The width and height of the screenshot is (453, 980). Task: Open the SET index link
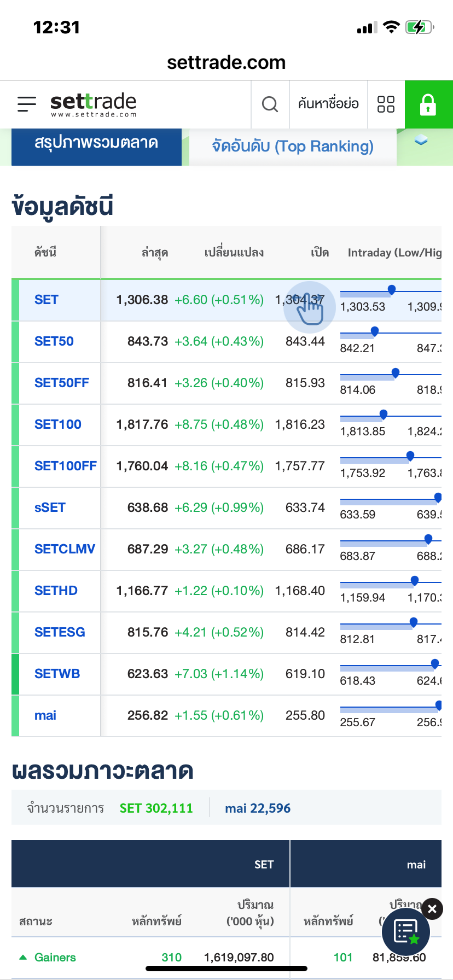point(47,300)
